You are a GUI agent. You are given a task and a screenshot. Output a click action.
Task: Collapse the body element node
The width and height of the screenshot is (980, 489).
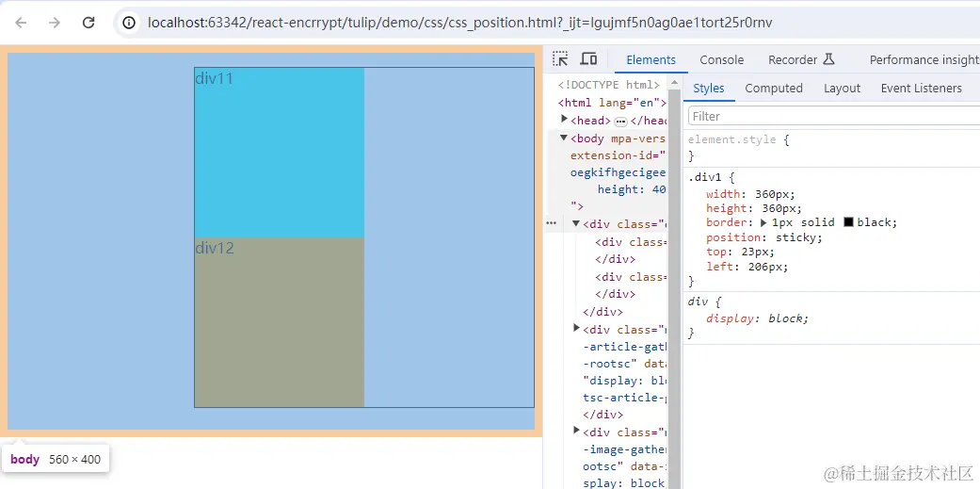pyautogui.click(x=564, y=138)
